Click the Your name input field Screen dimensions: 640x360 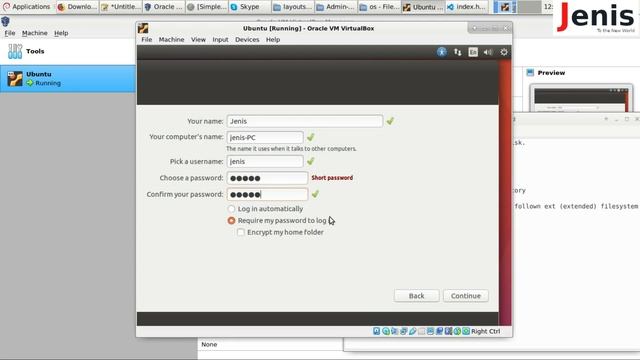pos(304,121)
